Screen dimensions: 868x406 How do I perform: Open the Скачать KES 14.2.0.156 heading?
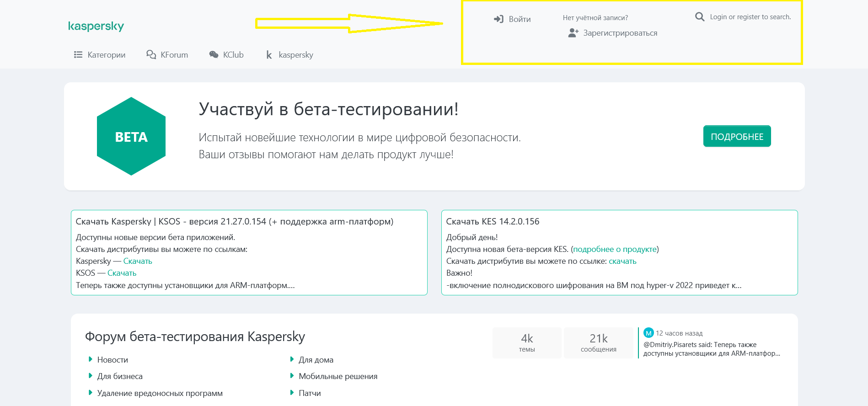tap(493, 221)
